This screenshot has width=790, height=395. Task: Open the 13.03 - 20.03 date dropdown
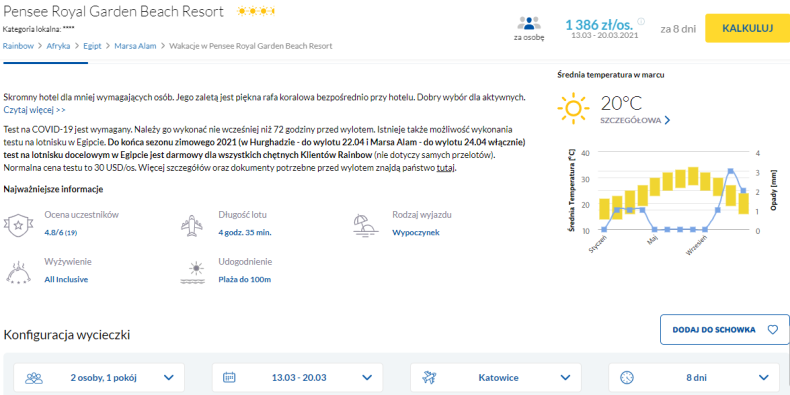point(297,377)
